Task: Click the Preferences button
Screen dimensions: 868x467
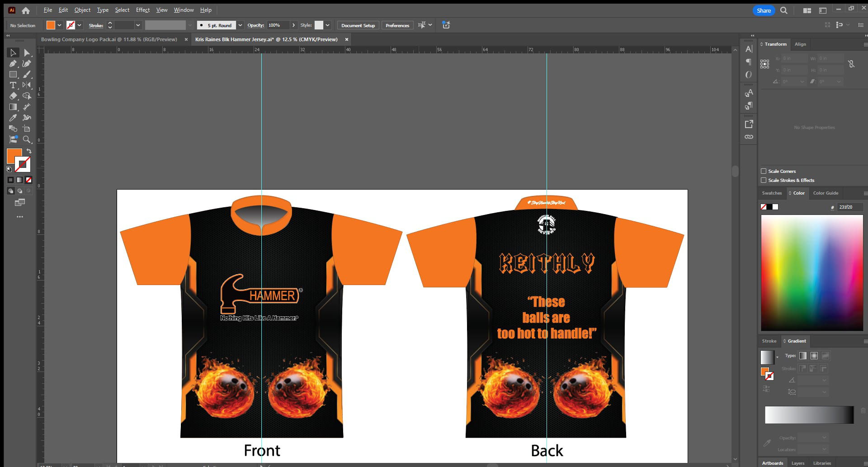Action: pyautogui.click(x=397, y=25)
